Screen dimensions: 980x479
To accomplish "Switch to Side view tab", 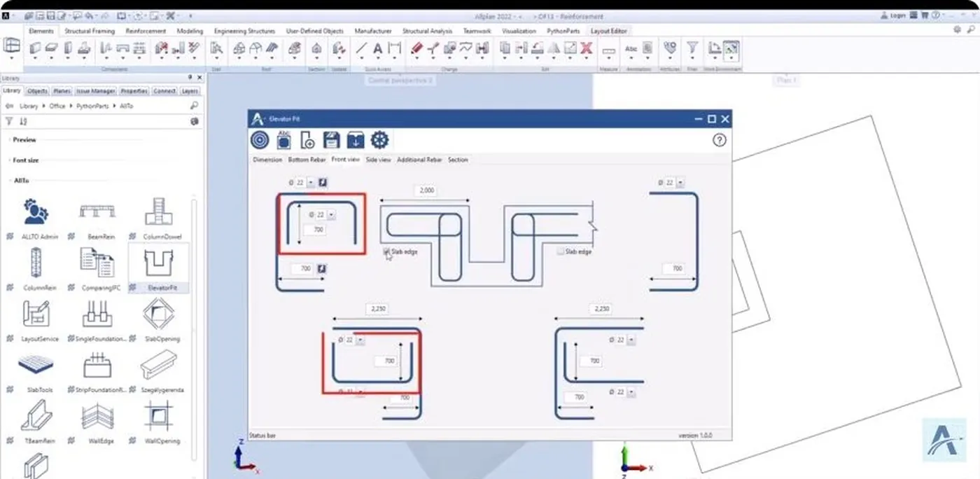I will [379, 160].
